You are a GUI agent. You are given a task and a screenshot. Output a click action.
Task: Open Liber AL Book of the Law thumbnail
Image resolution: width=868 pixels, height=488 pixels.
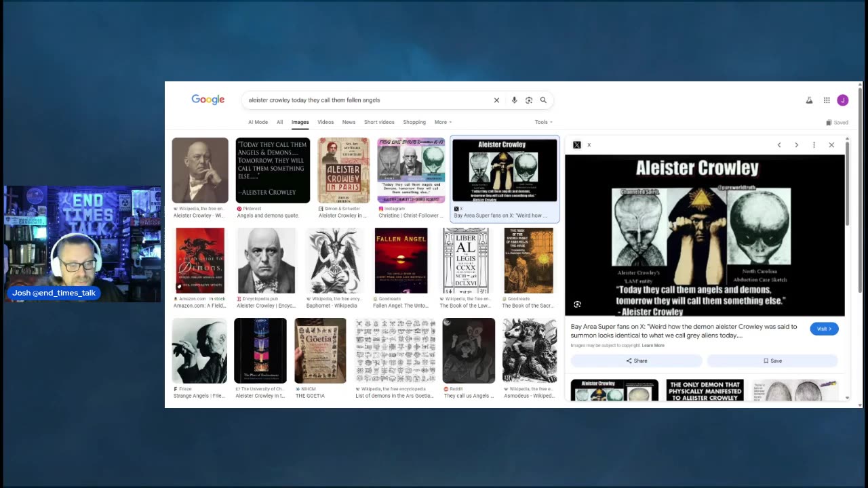click(x=466, y=260)
